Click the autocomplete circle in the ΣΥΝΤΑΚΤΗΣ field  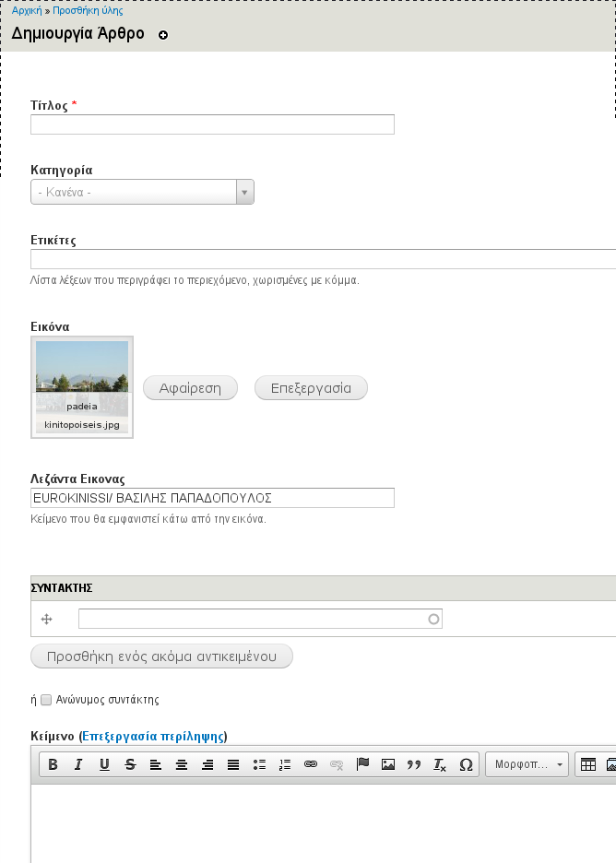click(x=433, y=620)
